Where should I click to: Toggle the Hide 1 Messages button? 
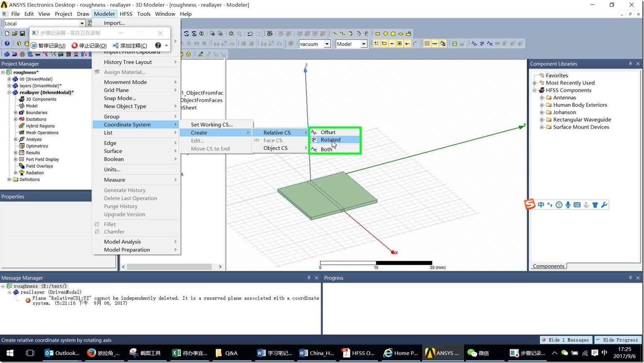coord(565,340)
